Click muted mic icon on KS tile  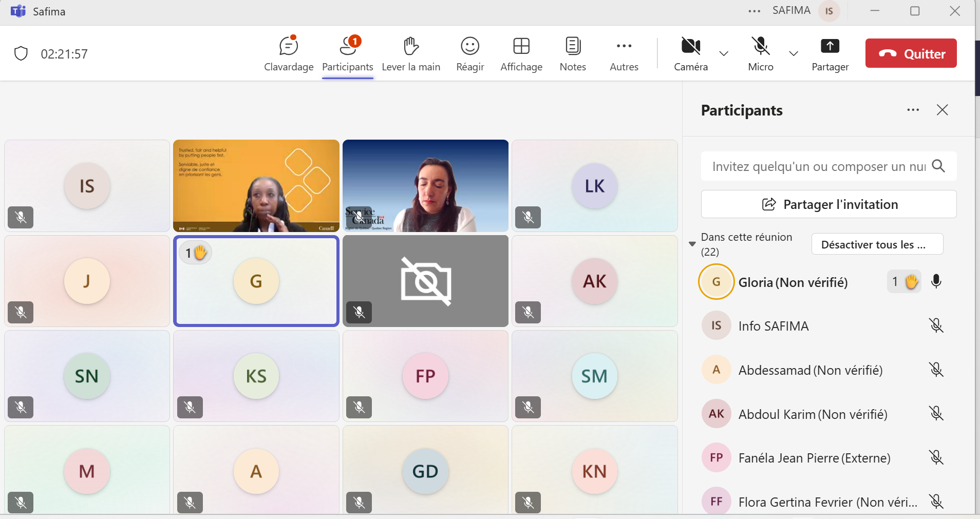190,407
